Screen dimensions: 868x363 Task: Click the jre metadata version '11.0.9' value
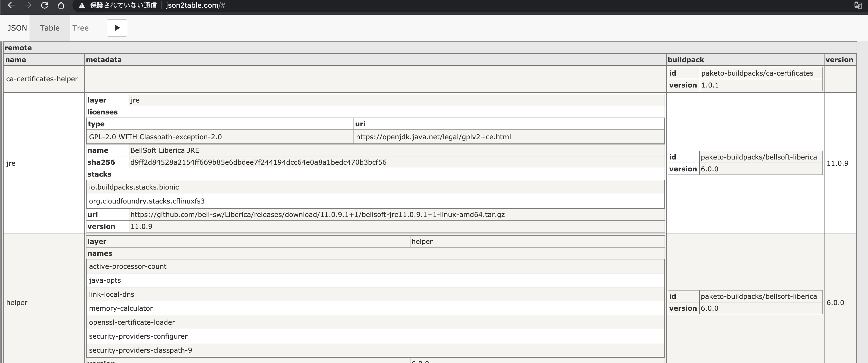tap(396, 226)
